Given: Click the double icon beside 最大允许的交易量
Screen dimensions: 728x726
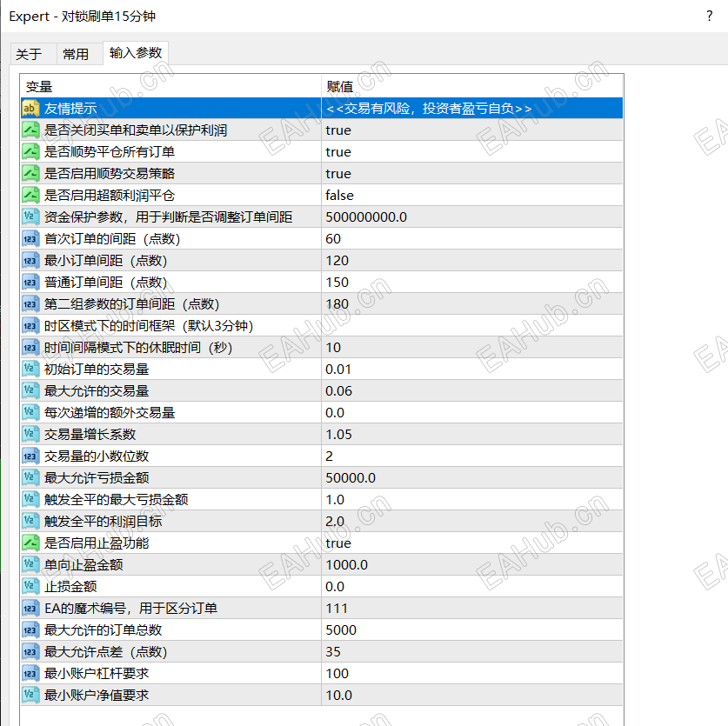Looking at the screenshot, I should [30, 391].
